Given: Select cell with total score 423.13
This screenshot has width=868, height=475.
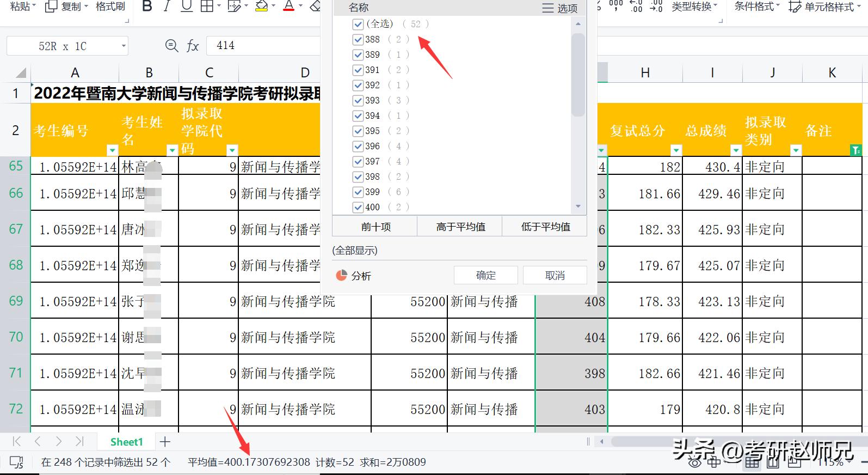Looking at the screenshot, I should click(x=712, y=301).
